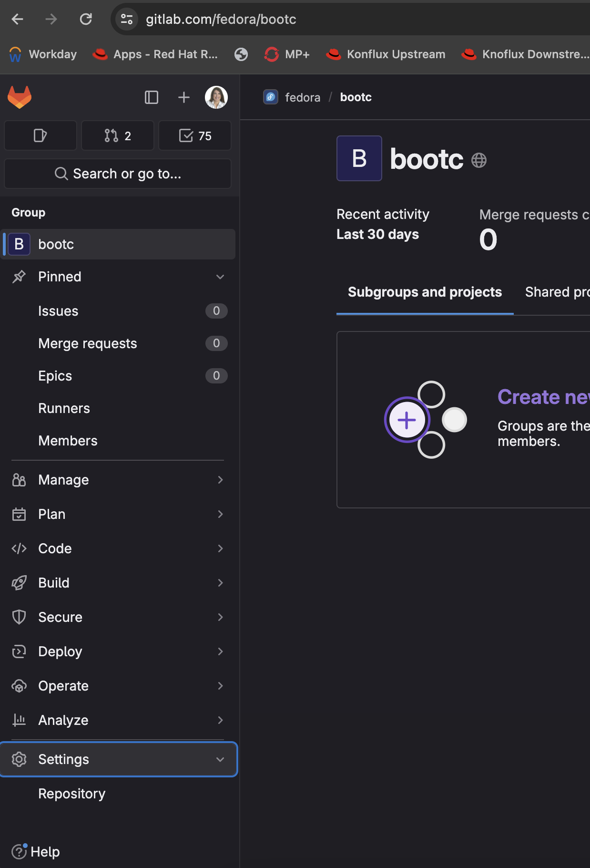The height and width of the screenshot is (868, 590).
Task: Click the Operate icon
Action: tap(19, 686)
